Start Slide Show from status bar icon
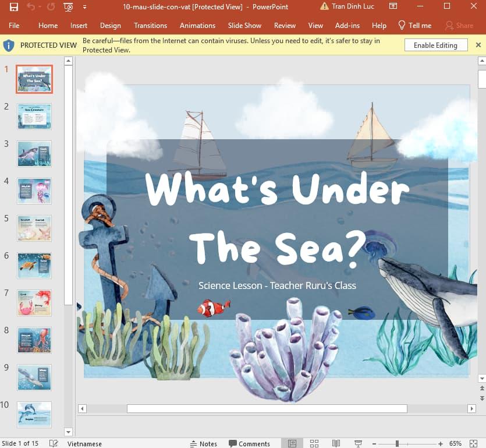486x448 pixels. click(358, 443)
